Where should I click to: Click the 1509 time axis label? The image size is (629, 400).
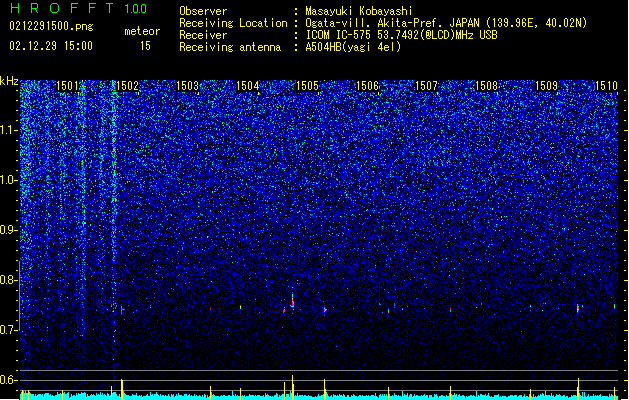[x=546, y=86]
